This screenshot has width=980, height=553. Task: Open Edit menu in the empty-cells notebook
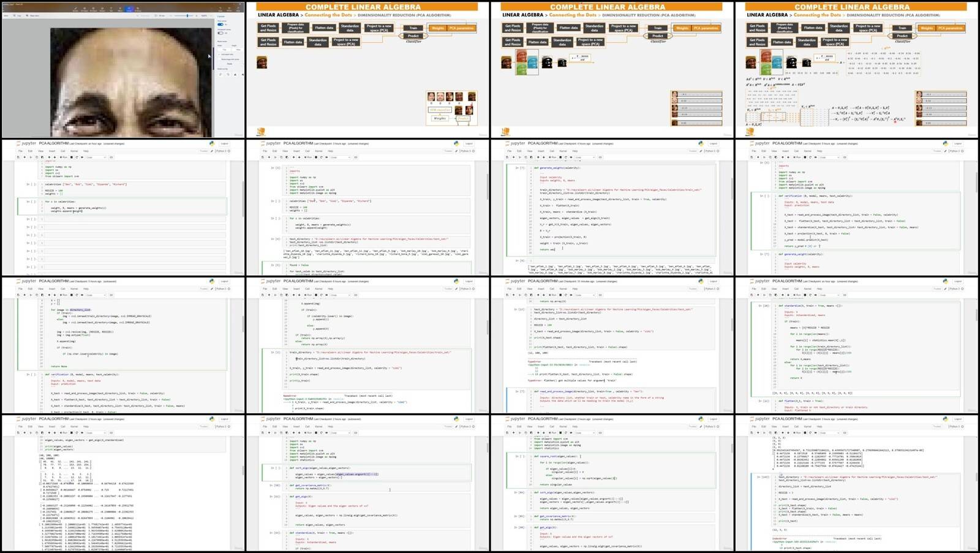[x=30, y=151]
